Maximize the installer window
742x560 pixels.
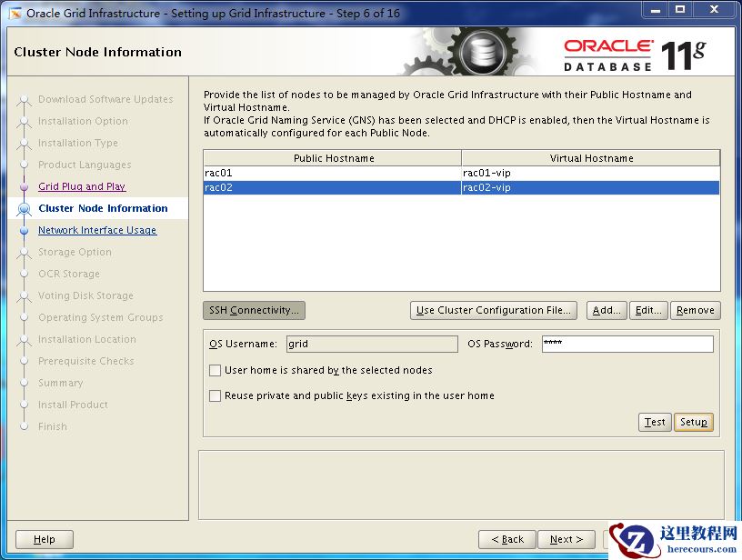point(680,9)
